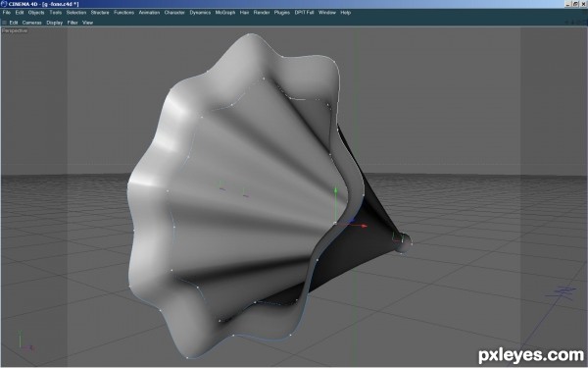Open the Objects menu
The height and width of the screenshot is (368, 588).
coord(36,13)
